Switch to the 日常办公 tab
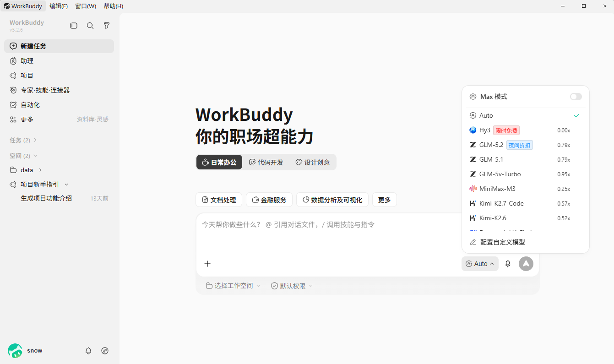 219,162
